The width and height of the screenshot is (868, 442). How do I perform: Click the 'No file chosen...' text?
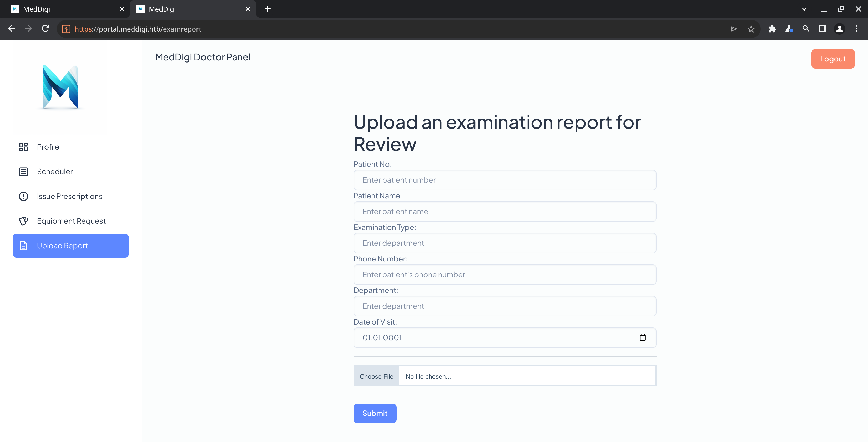click(x=428, y=376)
